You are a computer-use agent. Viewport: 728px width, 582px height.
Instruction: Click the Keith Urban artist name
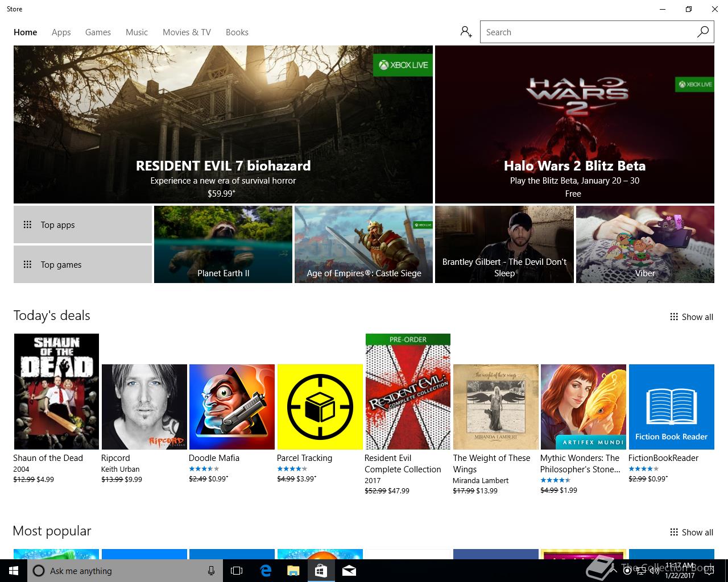[x=120, y=469]
